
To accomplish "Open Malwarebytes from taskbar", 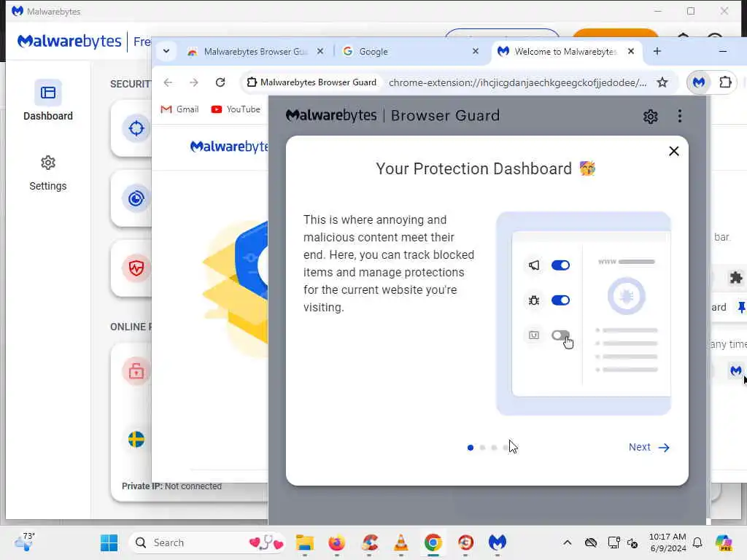I will (x=498, y=542).
